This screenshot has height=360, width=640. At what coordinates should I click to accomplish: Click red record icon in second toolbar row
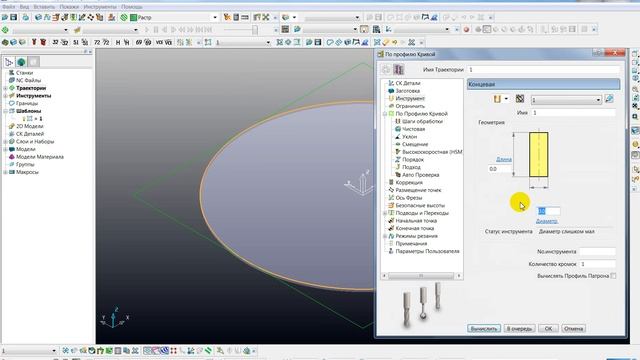pyautogui.click(x=467, y=29)
